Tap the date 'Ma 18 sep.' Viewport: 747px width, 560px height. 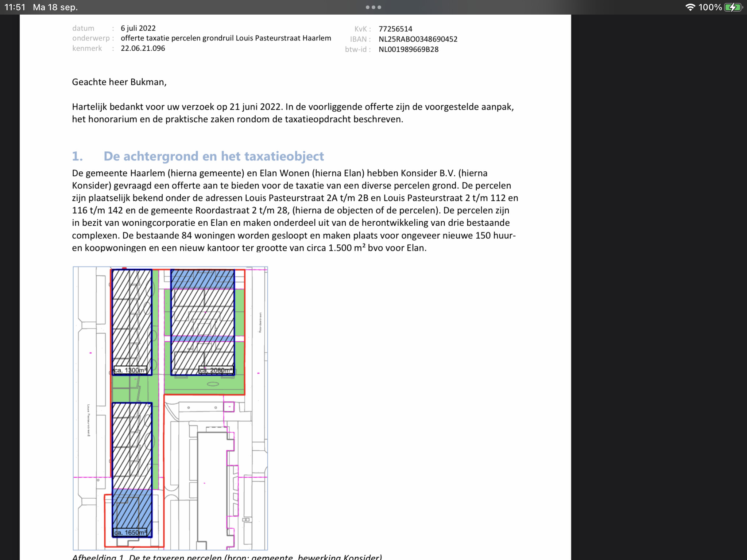pos(55,7)
